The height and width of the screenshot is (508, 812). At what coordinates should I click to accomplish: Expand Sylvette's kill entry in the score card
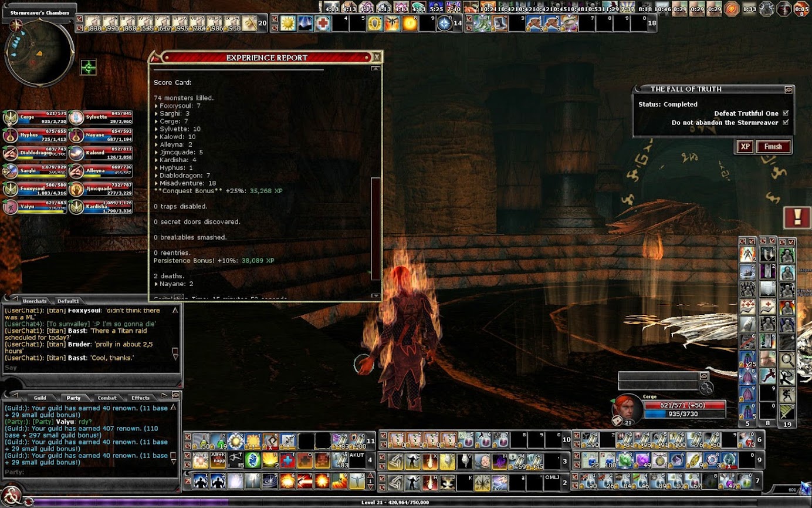point(156,129)
